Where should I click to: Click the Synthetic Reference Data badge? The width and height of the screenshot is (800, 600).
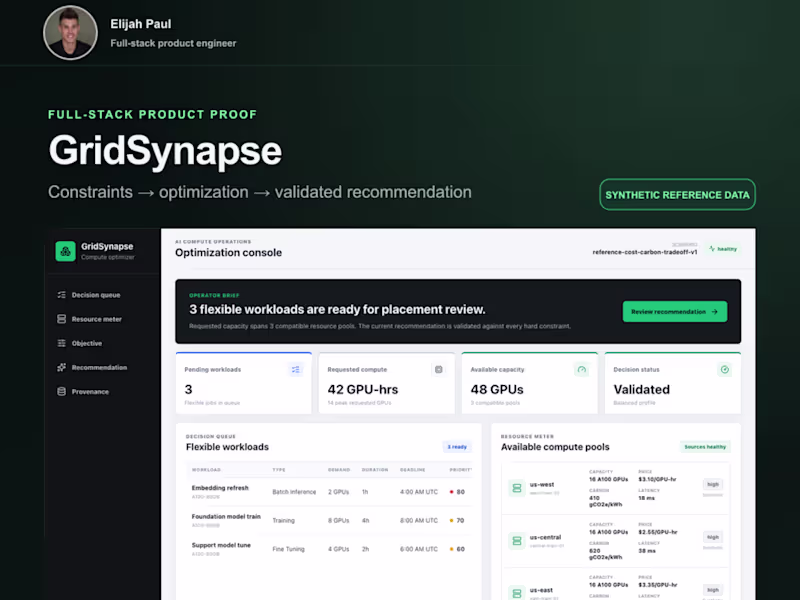point(677,194)
